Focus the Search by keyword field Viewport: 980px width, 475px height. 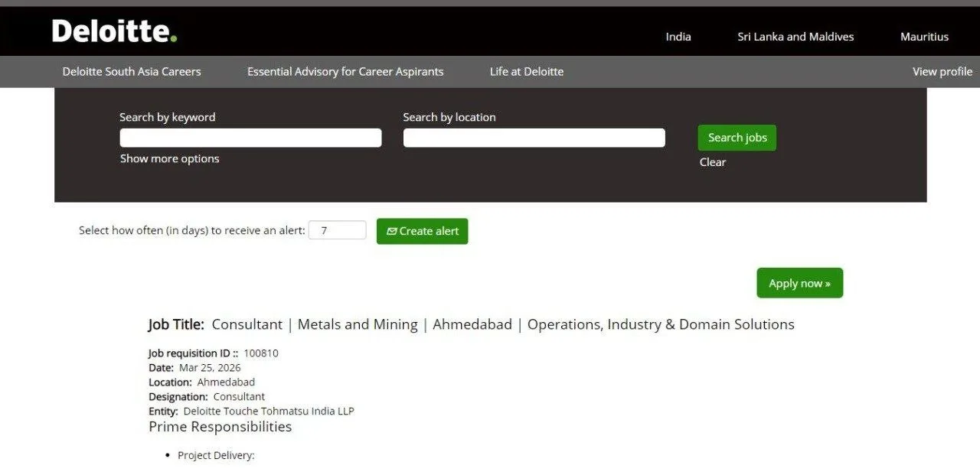coord(250,138)
